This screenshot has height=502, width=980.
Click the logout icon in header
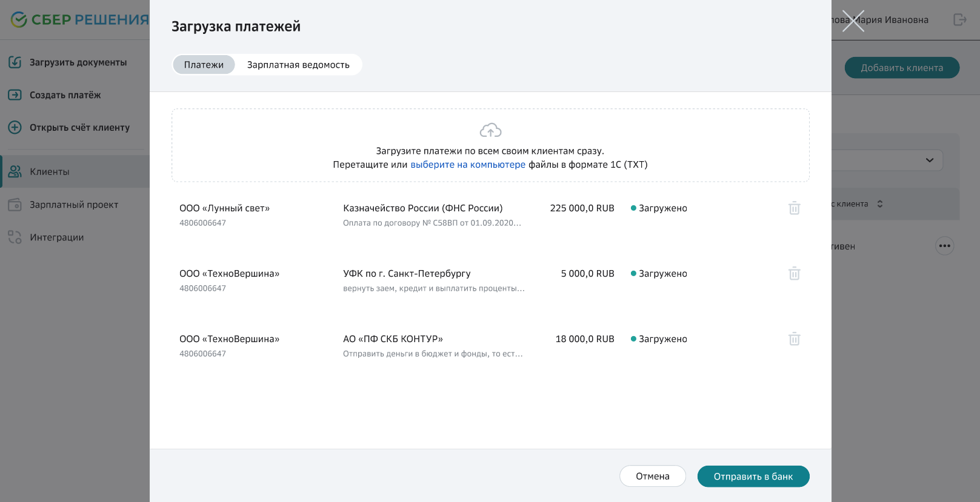click(x=959, y=20)
